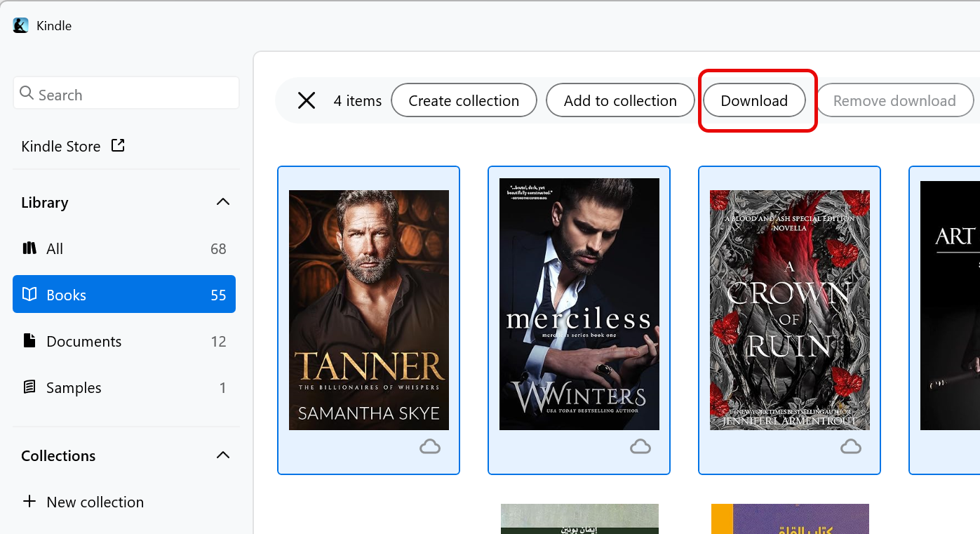Click the Samples list icon

(29, 387)
